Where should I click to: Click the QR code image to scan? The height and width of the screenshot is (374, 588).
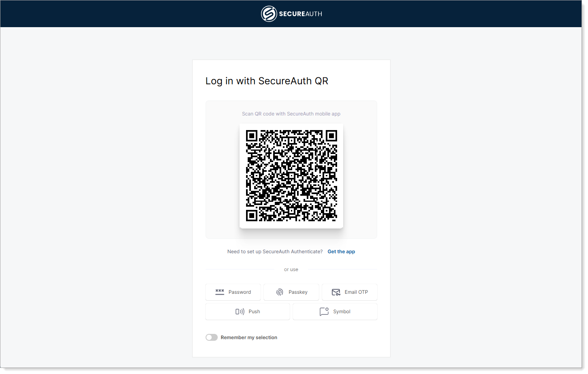pos(291,175)
